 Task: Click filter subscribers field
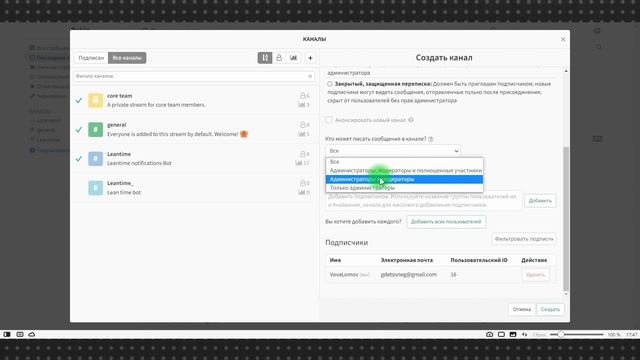point(524,239)
